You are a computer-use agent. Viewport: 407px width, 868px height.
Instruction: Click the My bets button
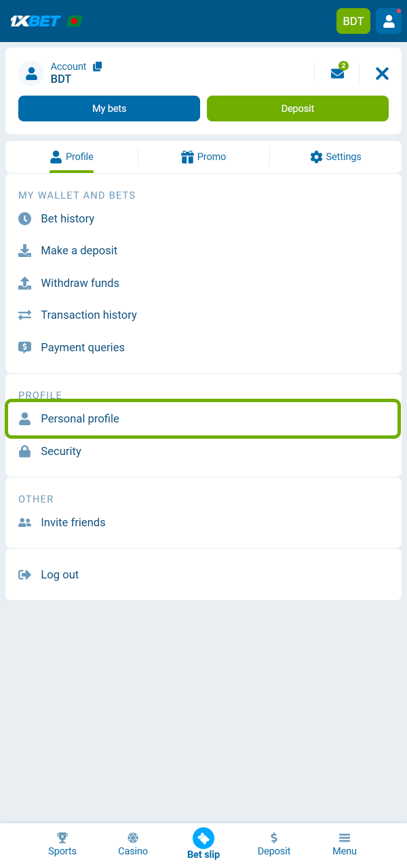pos(109,108)
